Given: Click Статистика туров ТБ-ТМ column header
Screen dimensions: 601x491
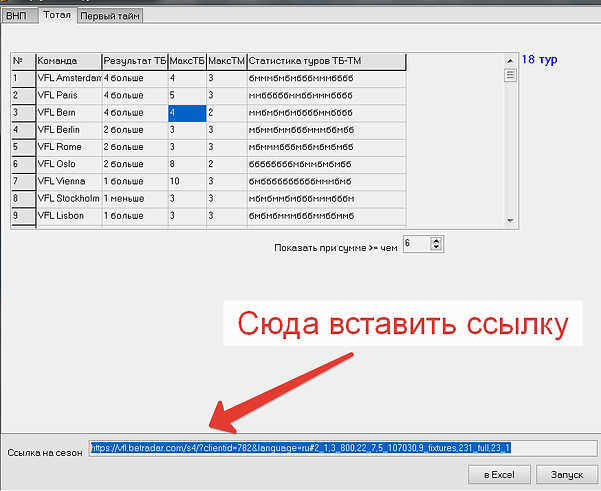Looking at the screenshot, I should 325,62.
